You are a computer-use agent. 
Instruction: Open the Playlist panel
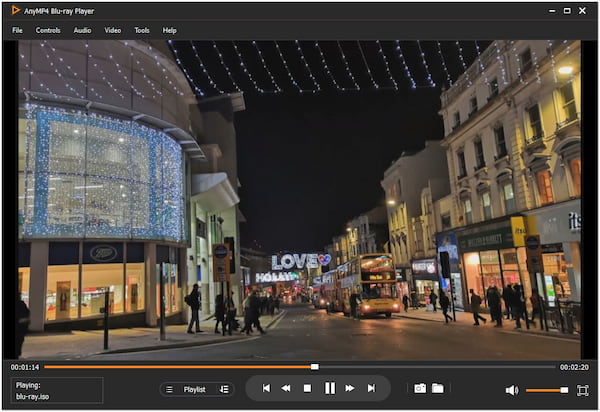[x=194, y=389]
